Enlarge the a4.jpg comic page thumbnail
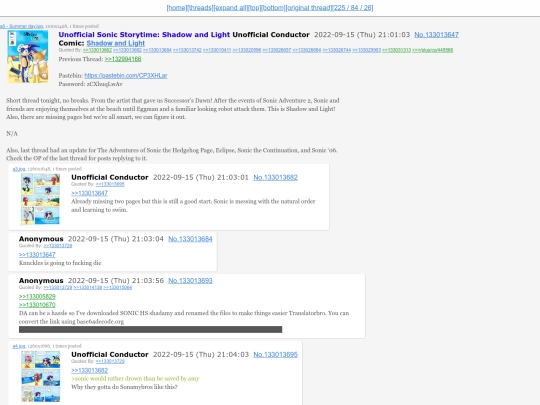Image resolution: width=540 pixels, height=405 pixels. point(40,376)
